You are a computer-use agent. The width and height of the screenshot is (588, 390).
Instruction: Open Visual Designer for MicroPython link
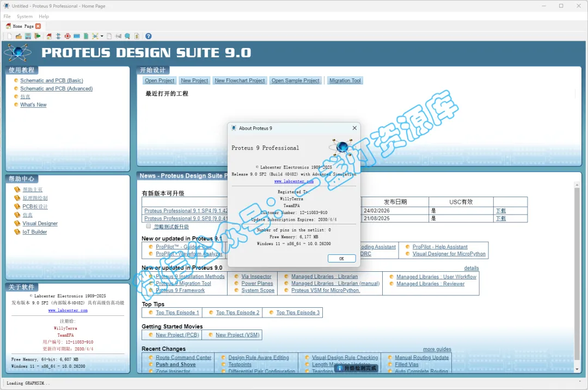449,254
